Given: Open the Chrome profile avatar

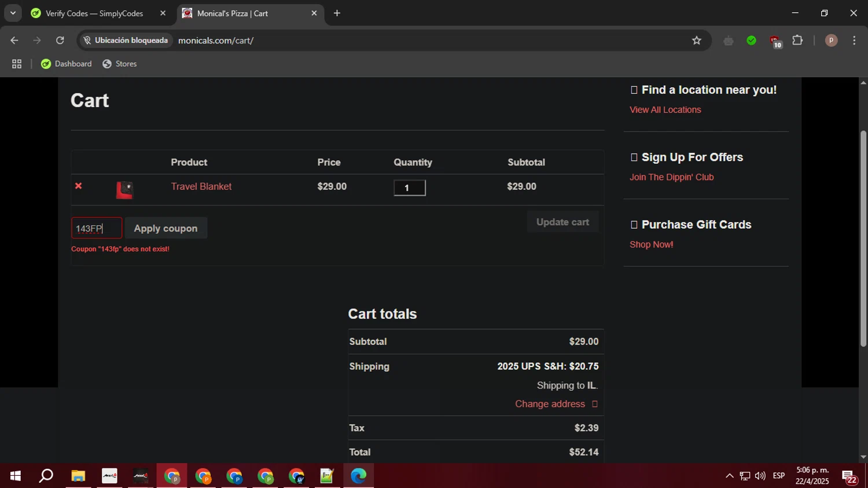Looking at the screenshot, I should (x=831, y=41).
